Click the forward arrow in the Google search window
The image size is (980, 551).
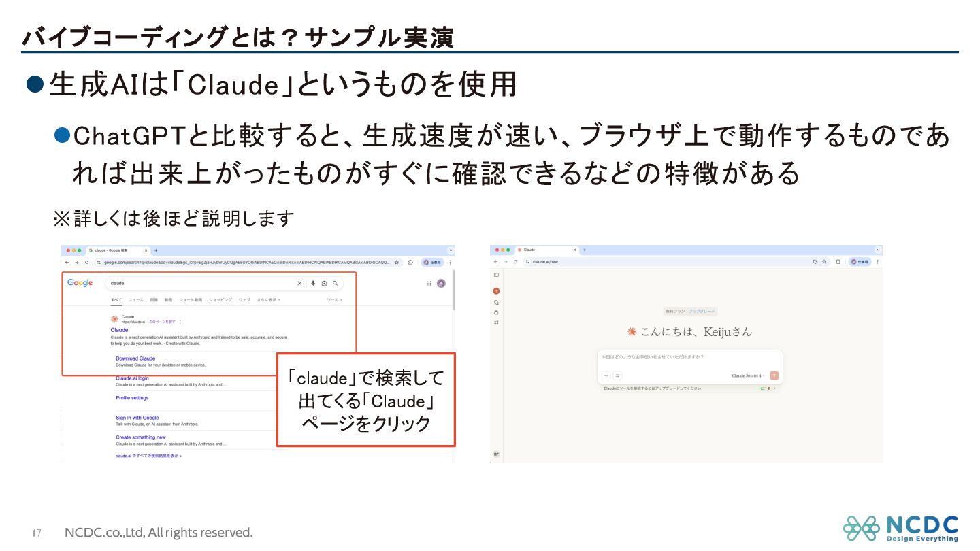[x=76, y=262]
